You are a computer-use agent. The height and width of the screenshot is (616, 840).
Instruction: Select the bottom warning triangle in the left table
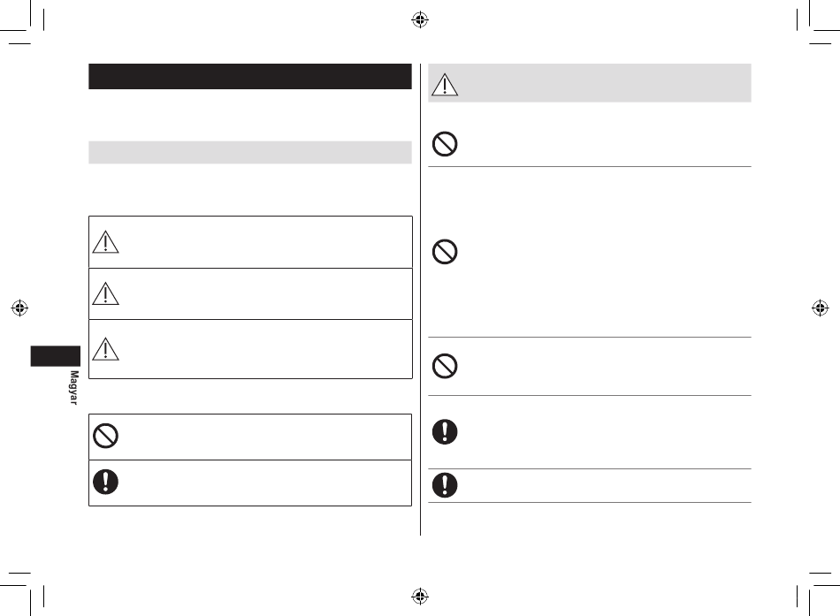click(x=105, y=349)
